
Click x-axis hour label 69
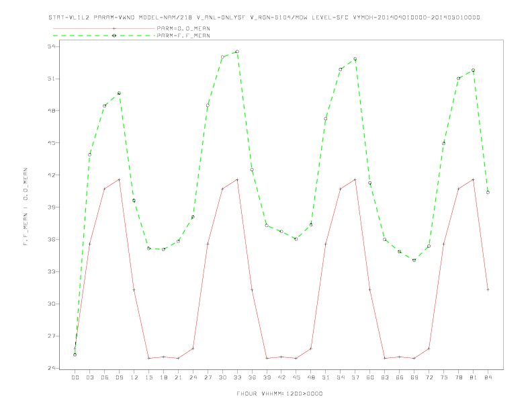(414, 377)
